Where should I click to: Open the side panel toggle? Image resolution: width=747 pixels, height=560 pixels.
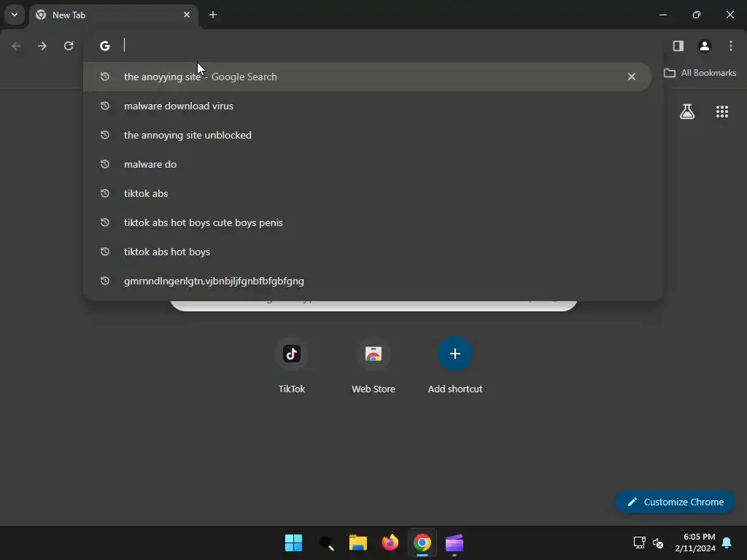pos(678,46)
